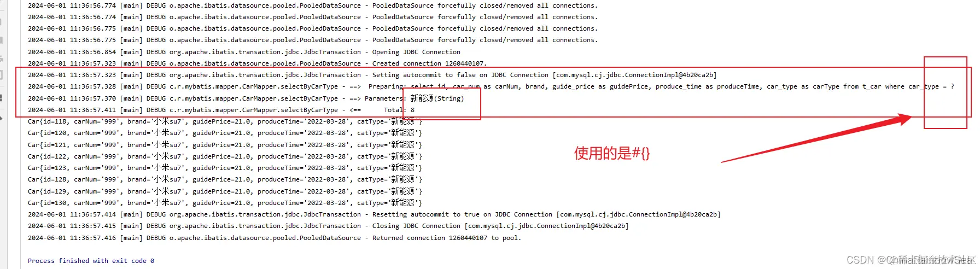
Task: Click the Preparing SQL statement line
Action: 491,86
